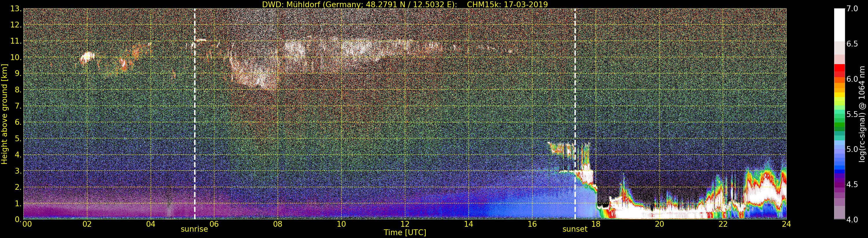Click the white top segment of the colorbar

[x=839, y=25]
